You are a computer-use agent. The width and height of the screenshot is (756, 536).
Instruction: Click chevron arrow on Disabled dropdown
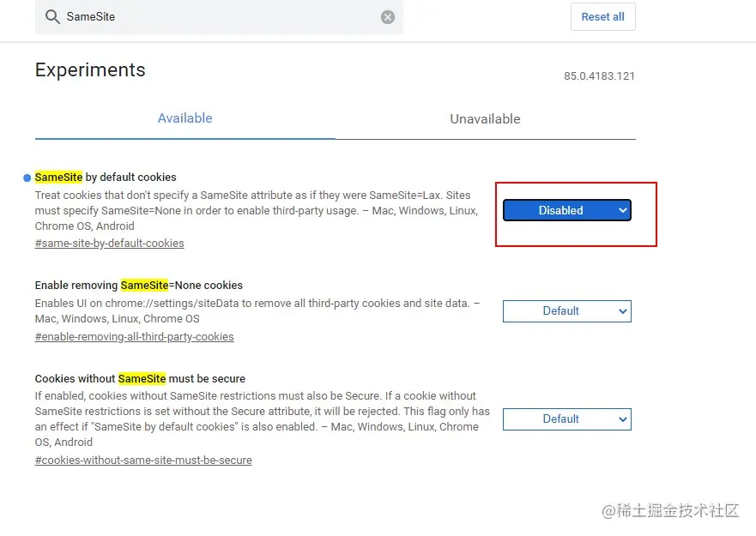click(x=622, y=210)
